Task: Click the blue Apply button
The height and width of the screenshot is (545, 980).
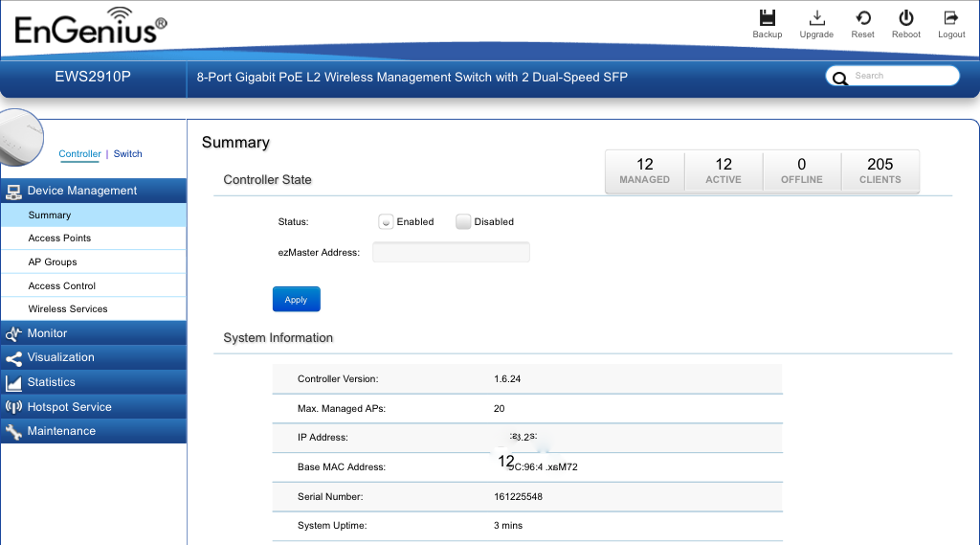Action: click(297, 299)
